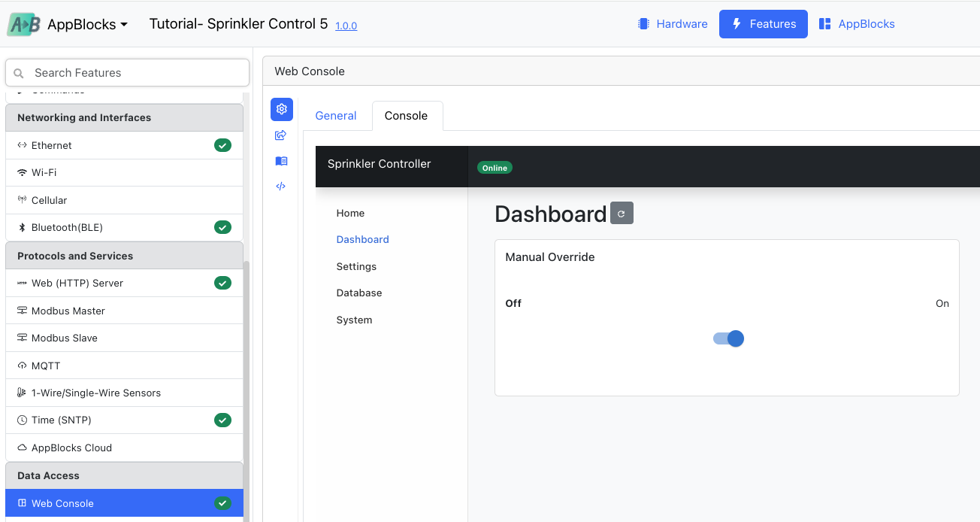Switch the Manual Override toggle
Viewport: 980px width, 522px height.
click(728, 338)
